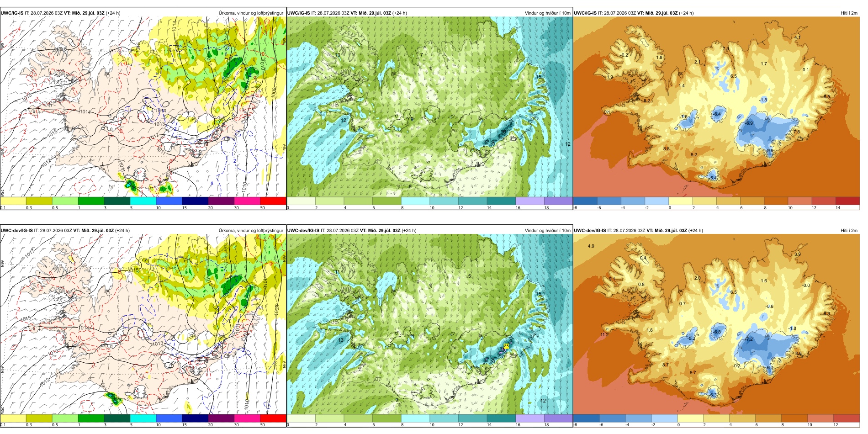Screen dimensions: 868x434
Task: Open the UWC-dev/IG-IS wind and gusts map
Action: 429,324
